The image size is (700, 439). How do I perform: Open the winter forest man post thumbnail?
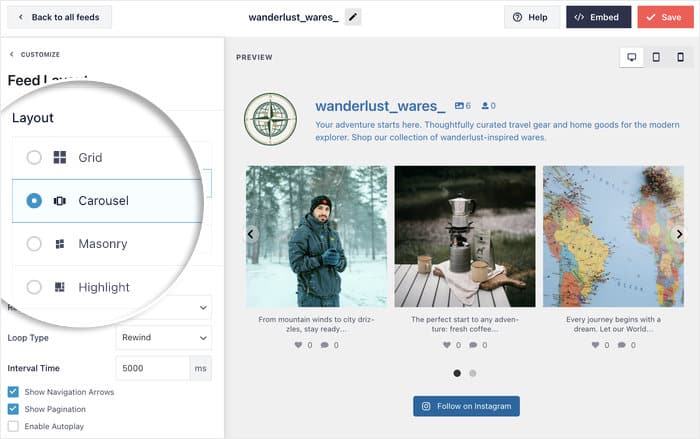(x=316, y=236)
